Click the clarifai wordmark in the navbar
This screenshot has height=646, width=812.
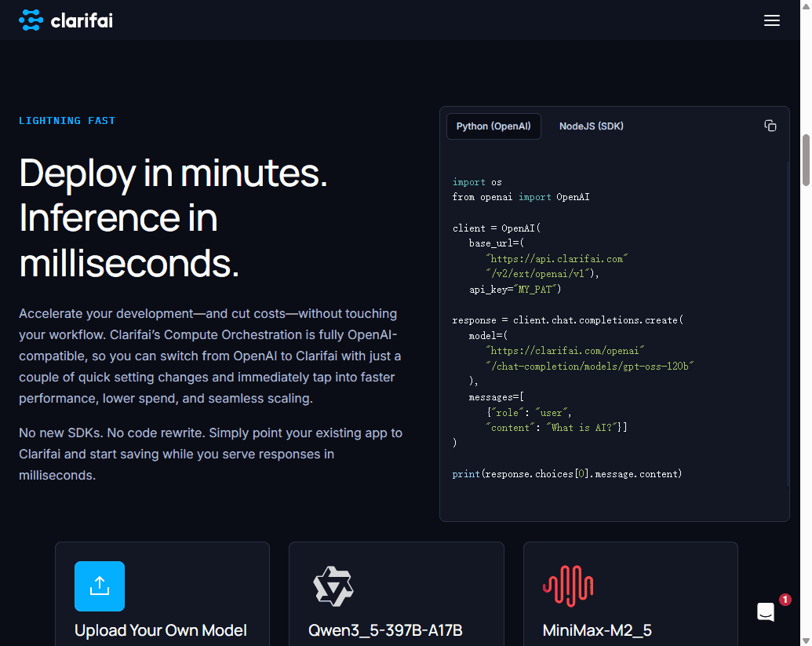(82, 20)
